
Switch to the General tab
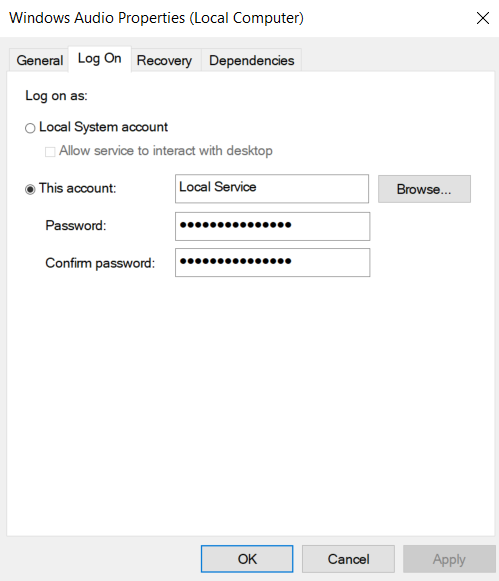point(39,60)
